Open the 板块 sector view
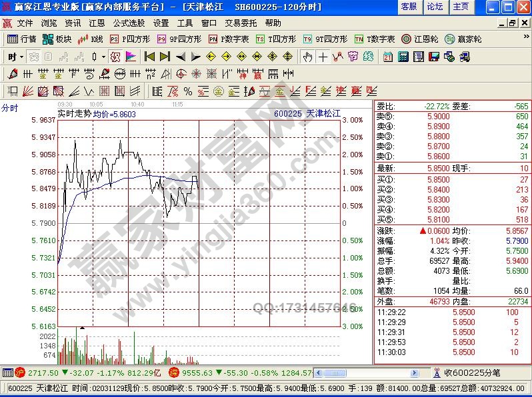 (x=57, y=39)
